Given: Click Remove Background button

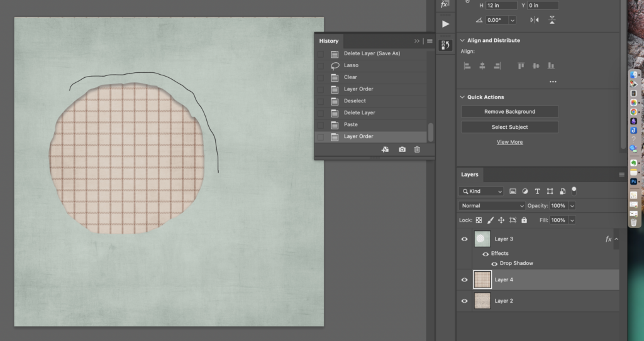Looking at the screenshot, I should tap(509, 112).
